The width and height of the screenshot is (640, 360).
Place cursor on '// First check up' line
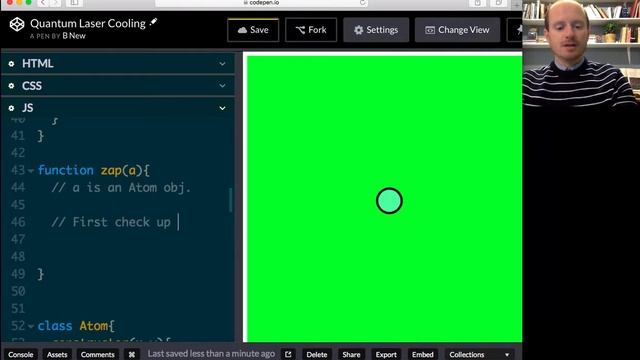point(111,222)
